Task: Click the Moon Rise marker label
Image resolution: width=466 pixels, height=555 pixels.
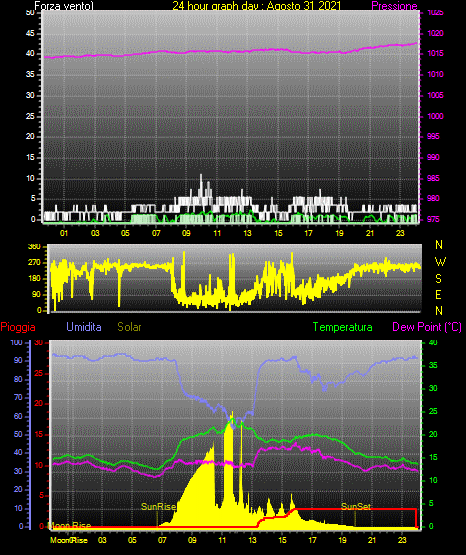Action: pyautogui.click(x=69, y=525)
